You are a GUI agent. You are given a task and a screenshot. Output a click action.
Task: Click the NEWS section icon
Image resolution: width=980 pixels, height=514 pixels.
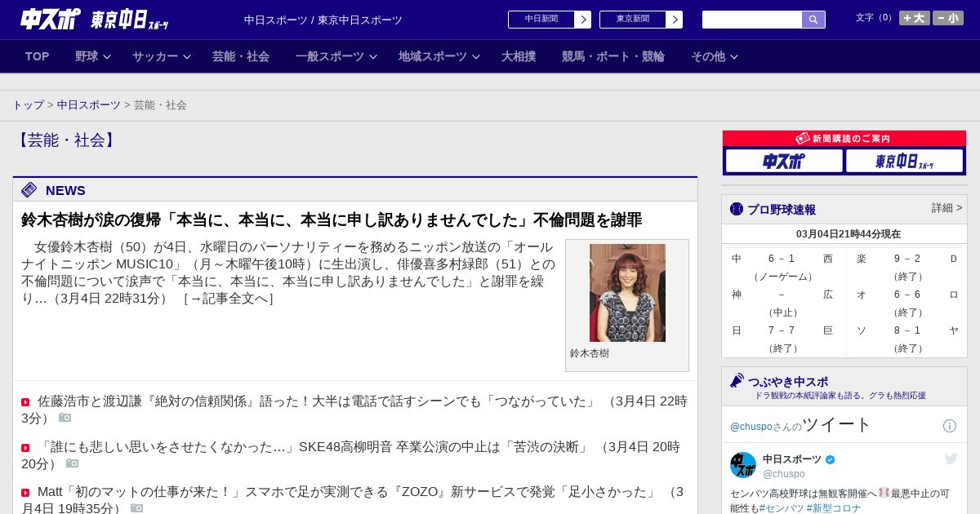coord(29,190)
